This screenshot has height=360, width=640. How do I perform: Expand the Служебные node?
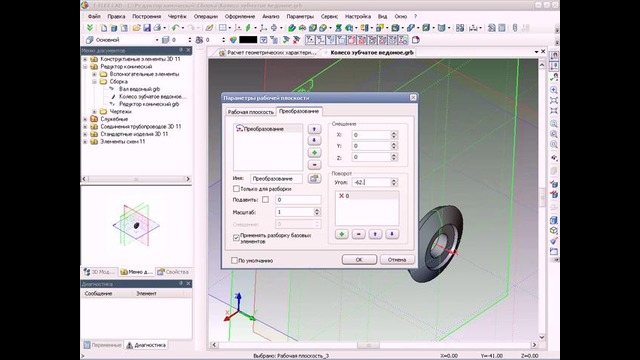coord(85,119)
